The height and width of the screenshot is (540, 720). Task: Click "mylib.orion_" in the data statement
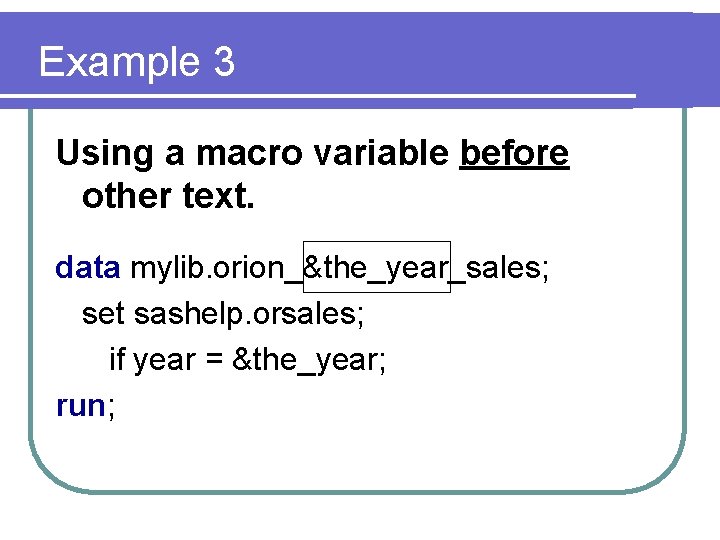coord(216,268)
